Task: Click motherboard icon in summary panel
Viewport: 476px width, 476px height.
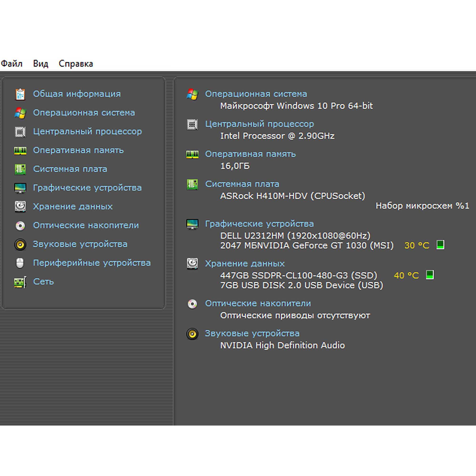Action: (192, 184)
